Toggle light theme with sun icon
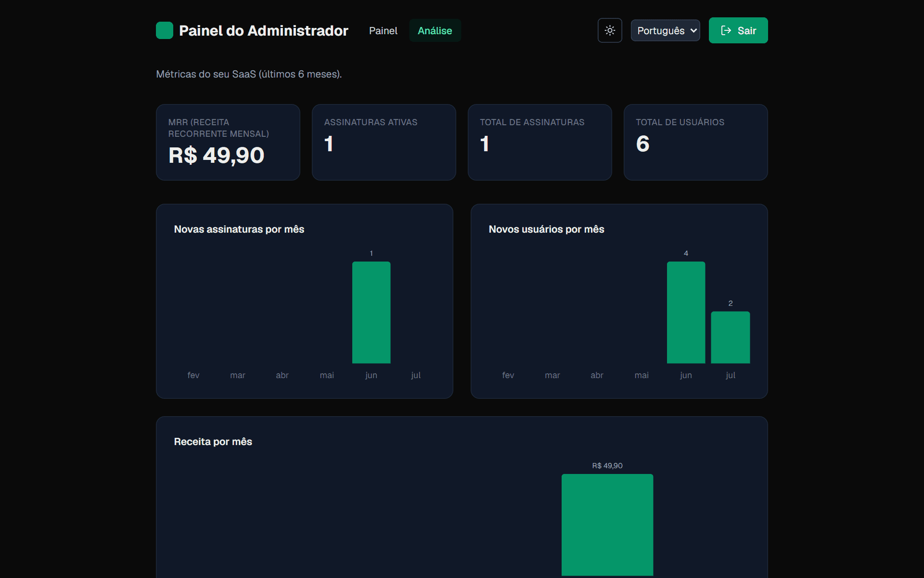Viewport: 924px width, 578px height. pyautogui.click(x=610, y=30)
